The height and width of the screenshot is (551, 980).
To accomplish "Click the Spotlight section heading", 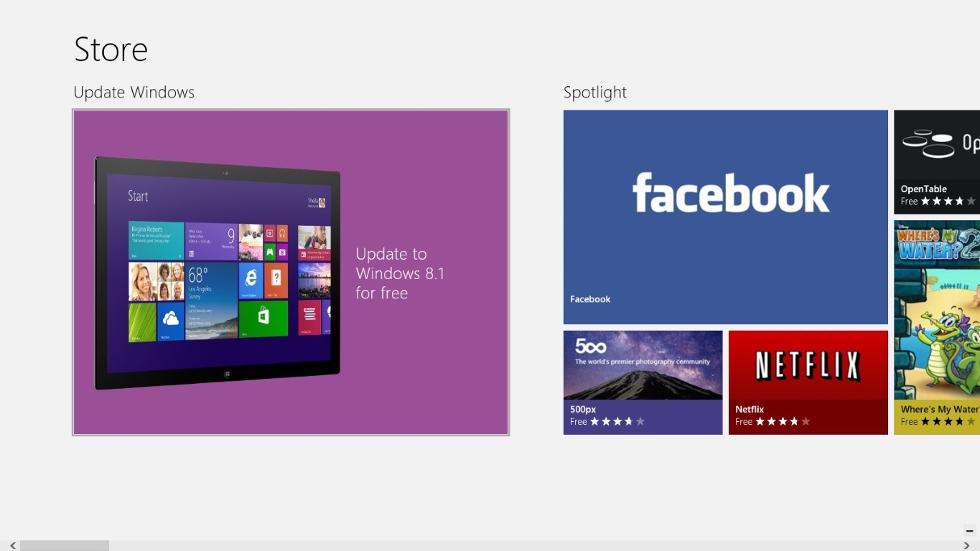I will pos(595,92).
